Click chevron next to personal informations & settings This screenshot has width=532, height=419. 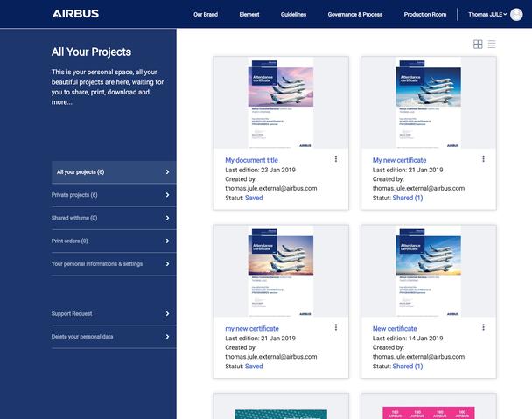[x=167, y=264]
